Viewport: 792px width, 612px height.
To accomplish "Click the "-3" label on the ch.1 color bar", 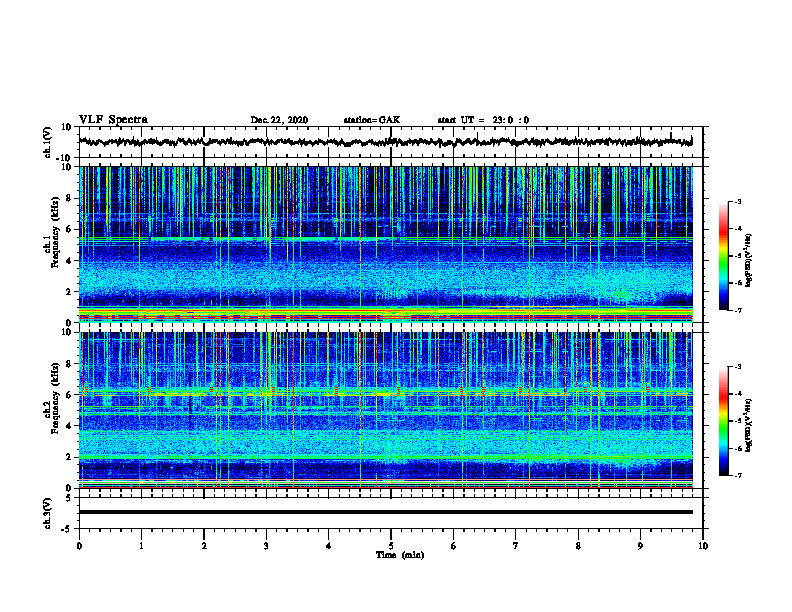I will click(x=737, y=201).
